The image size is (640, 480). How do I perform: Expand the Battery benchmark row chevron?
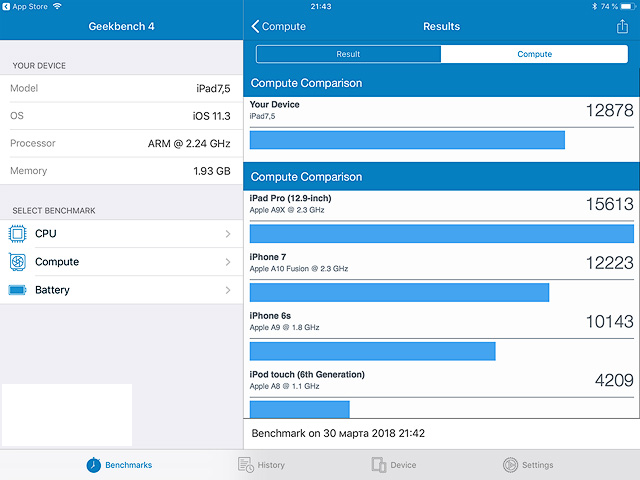[228, 290]
